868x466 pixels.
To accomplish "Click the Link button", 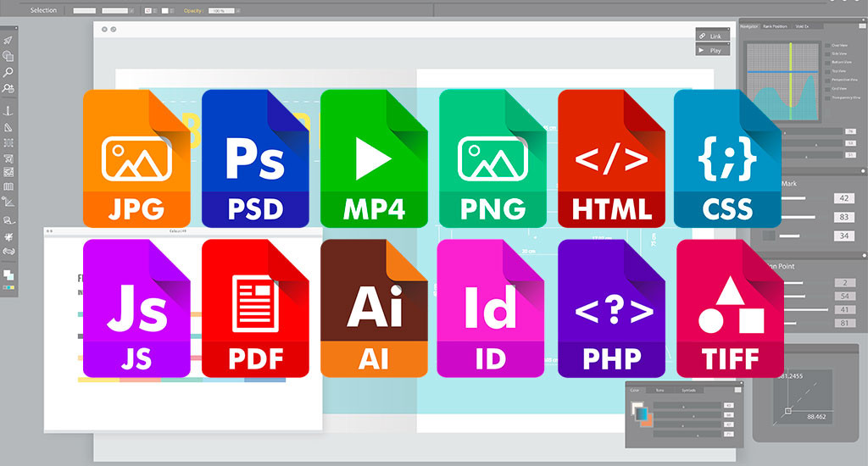I will [712, 36].
